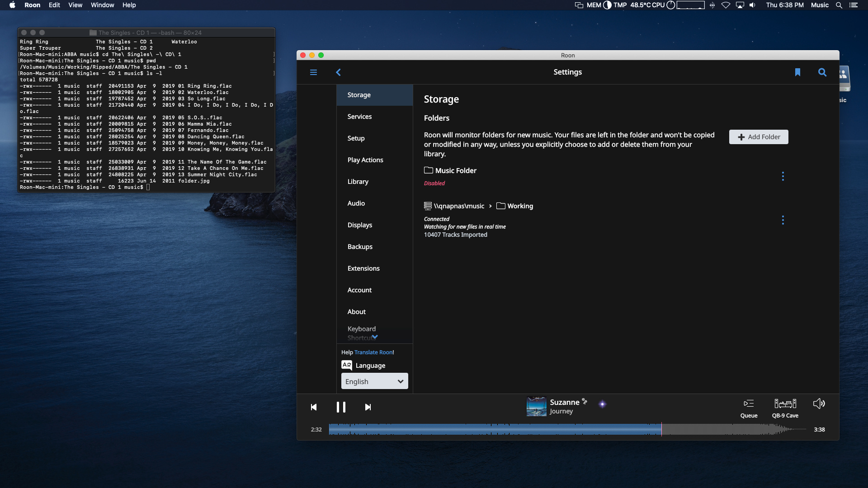Click the Thu 6:38 PM clock

point(785,5)
